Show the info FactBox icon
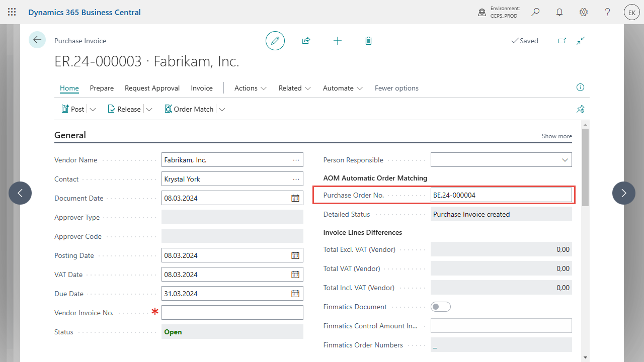Image resolution: width=644 pixels, height=362 pixels. click(580, 87)
